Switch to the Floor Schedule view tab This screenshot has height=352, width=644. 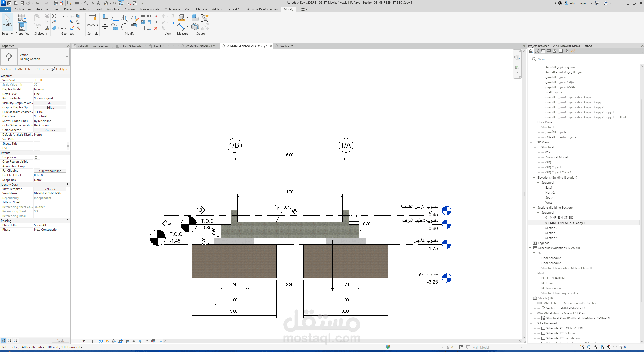[131, 46]
